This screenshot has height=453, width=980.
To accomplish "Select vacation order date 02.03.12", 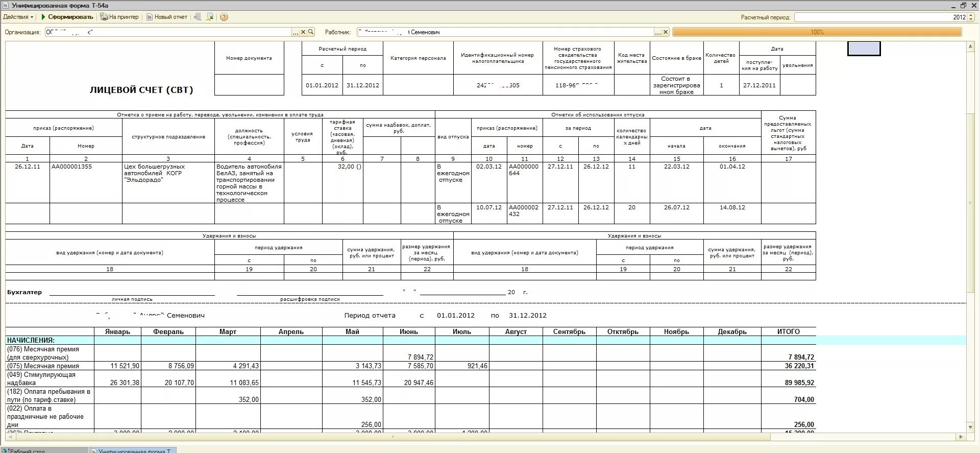I will (489, 182).
